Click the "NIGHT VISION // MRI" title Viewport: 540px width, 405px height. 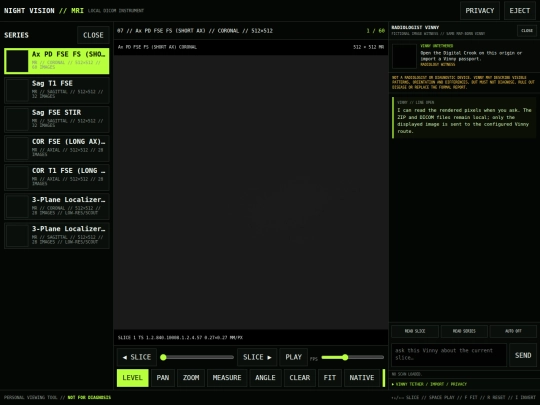click(x=44, y=11)
